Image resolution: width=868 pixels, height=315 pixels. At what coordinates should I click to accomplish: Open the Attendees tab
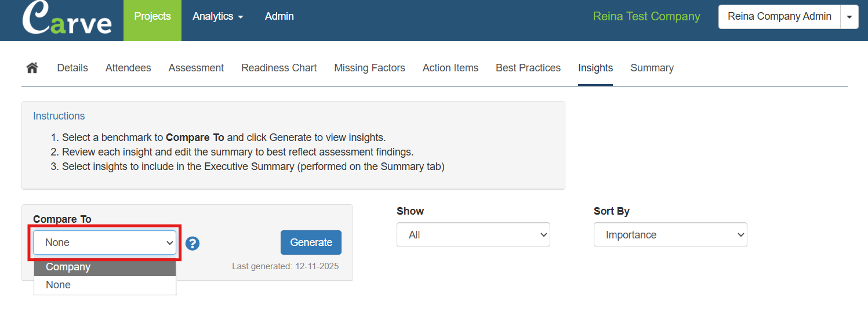(x=128, y=68)
